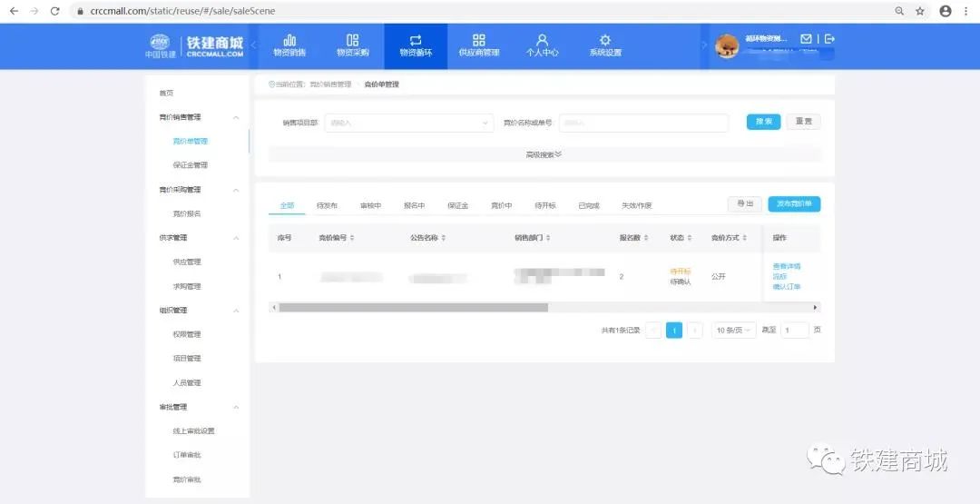Open browser three-dot menu
Screen dimensions: 980x504
(x=966, y=11)
